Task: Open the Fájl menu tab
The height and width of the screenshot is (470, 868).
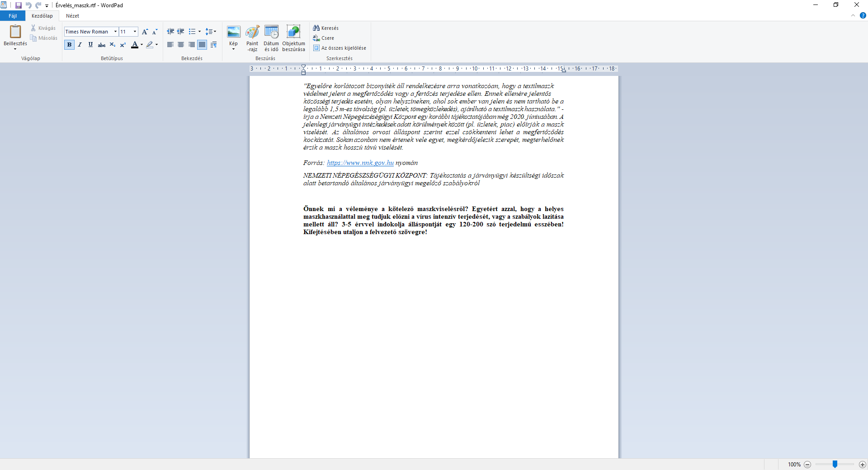Action: tap(13, 16)
